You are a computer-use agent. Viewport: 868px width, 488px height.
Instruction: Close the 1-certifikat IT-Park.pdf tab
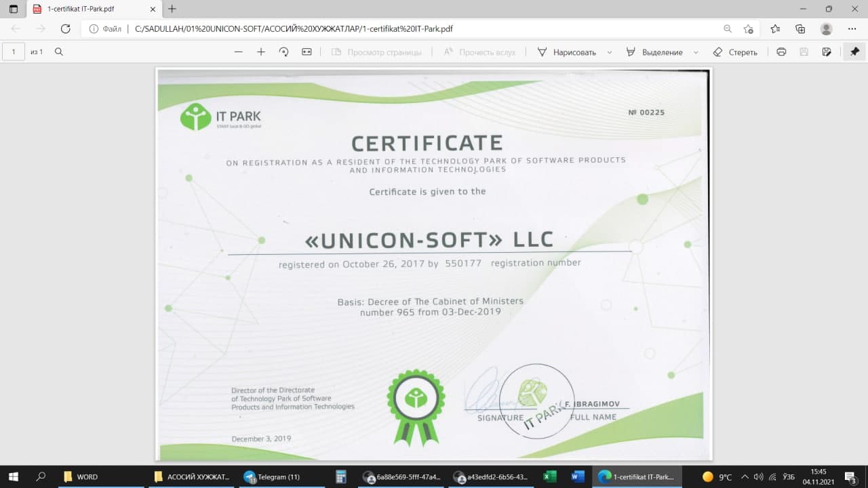click(153, 9)
